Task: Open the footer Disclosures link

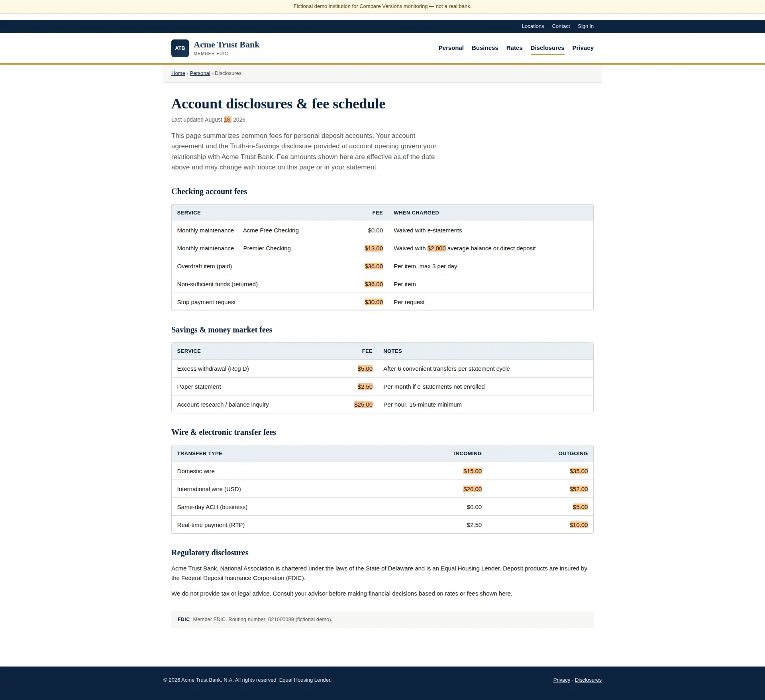Action: pyautogui.click(x=588, y=680)
